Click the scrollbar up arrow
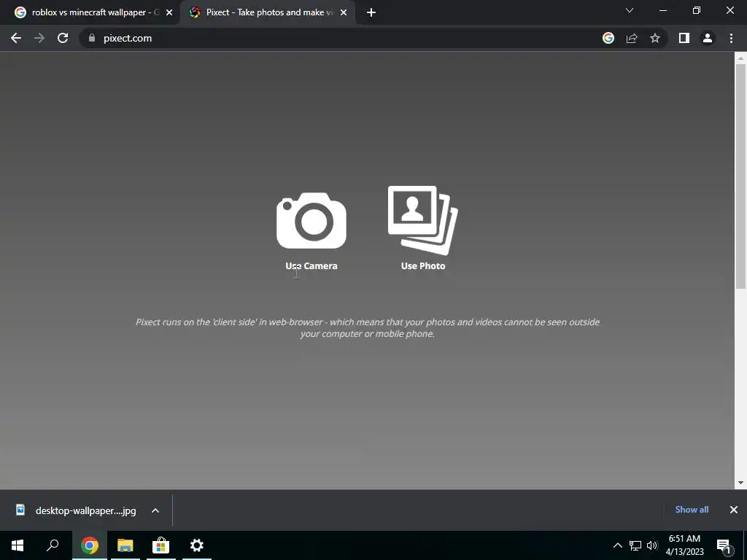The image size is (747, 560). (740, 58)
